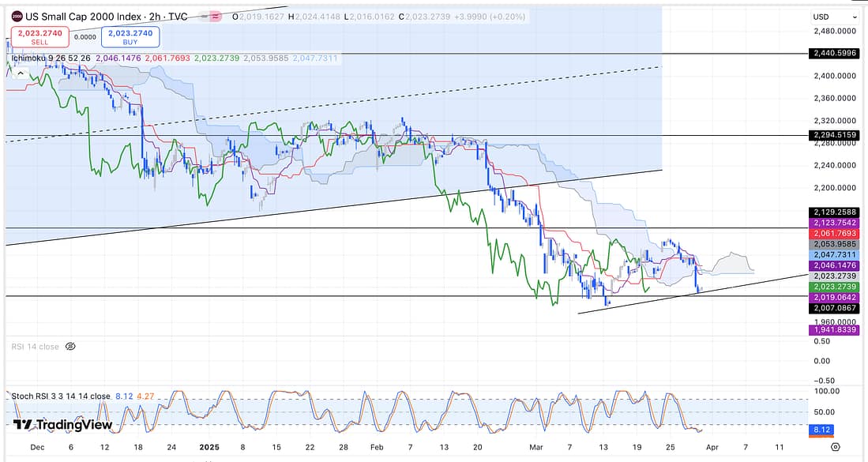Show the hidden RSI 14 indicator

point(70,346)
